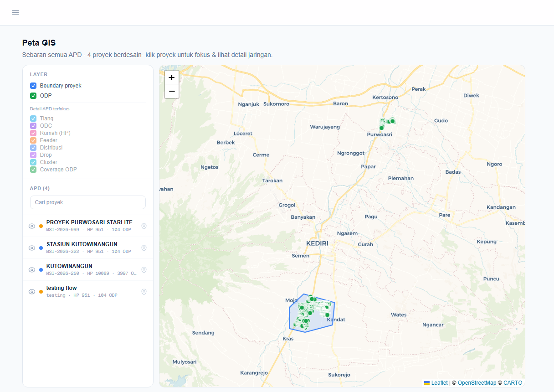The image size is (554, 392).
Task: Click blue dot of STASIUN KUTOWINANGUN
Action: click(x=41, y=248)
